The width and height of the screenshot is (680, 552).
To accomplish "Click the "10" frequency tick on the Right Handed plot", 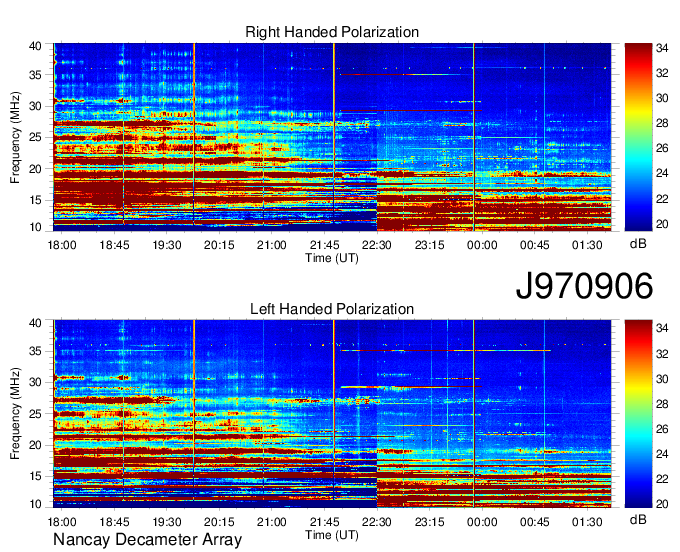I will pyautogui.click(x=35, y=227).
